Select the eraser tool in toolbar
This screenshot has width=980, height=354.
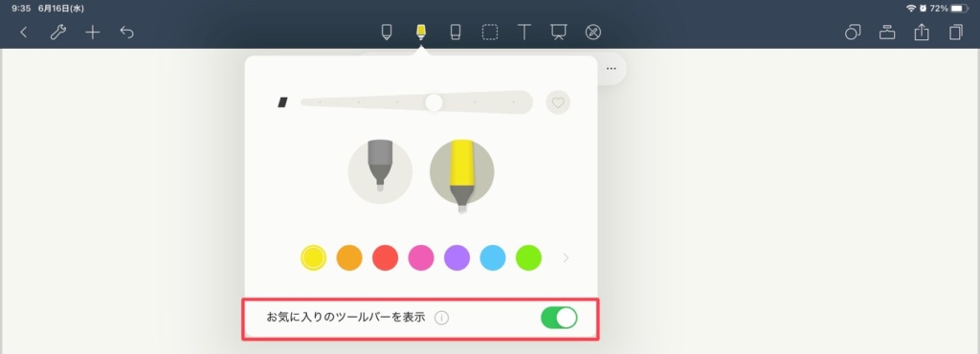pyautogui.click(x=456, y=33)
